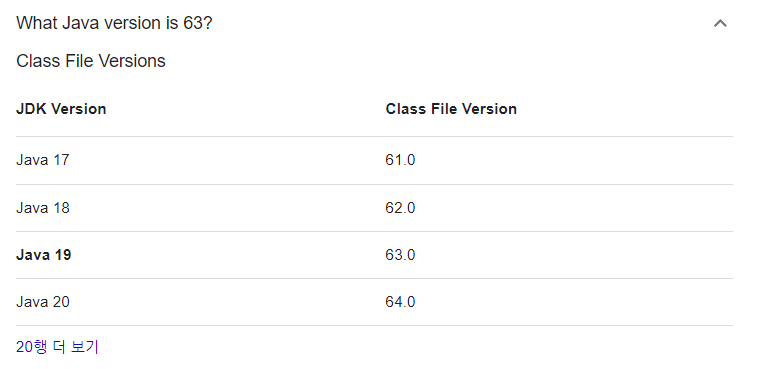
Task: Click the '61.0' class file value
Action: point(400,160)
